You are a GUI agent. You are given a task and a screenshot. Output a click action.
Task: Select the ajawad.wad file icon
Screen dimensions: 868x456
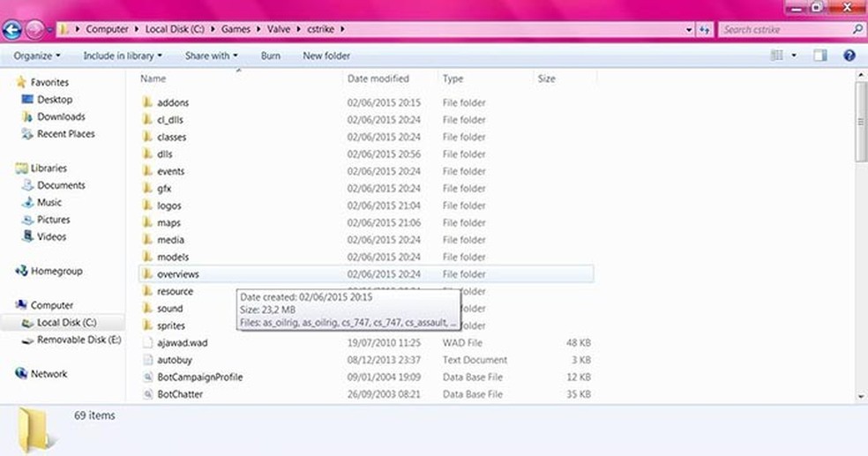click(147, 342)
